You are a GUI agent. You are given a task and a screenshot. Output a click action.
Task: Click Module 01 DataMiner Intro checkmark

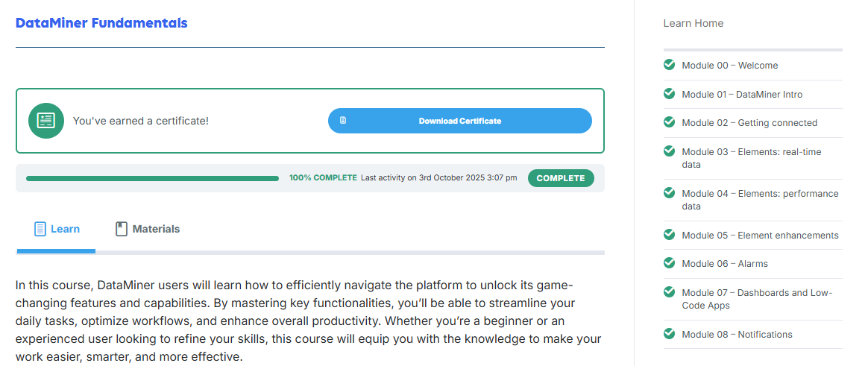[670, 94]
